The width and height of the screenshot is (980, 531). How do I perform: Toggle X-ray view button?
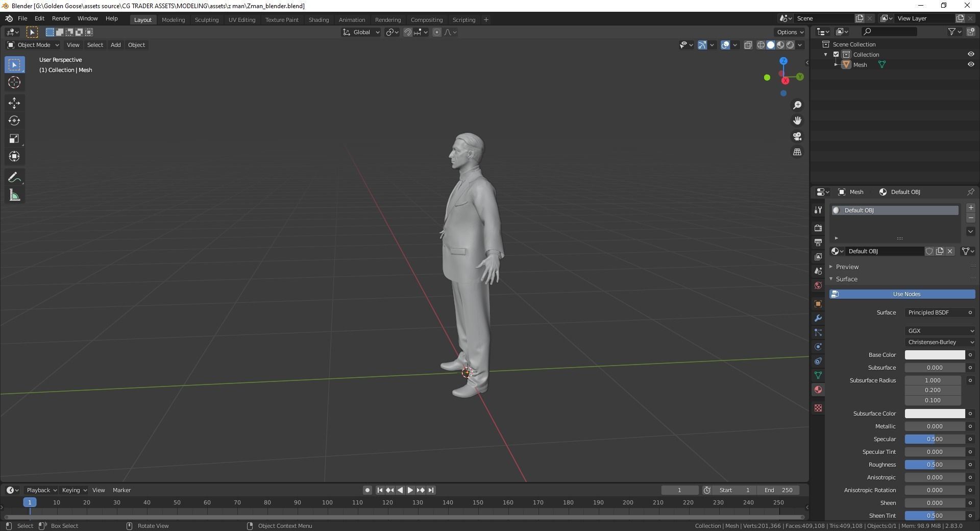point(748,45)
